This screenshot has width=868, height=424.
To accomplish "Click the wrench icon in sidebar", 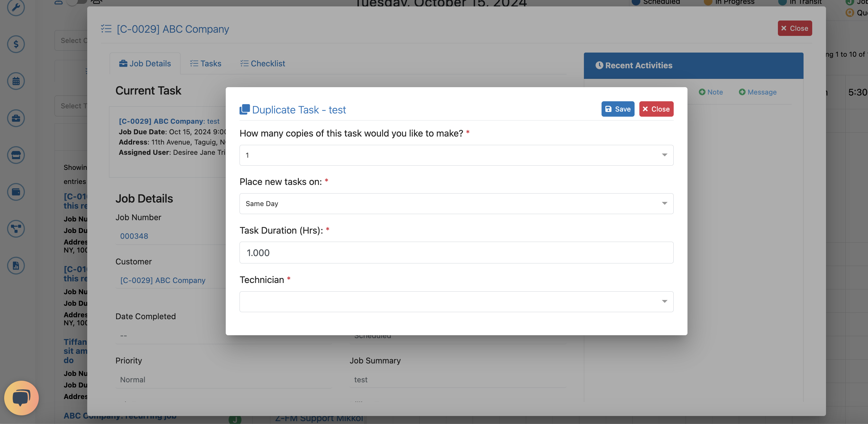I will click(16, 7).
